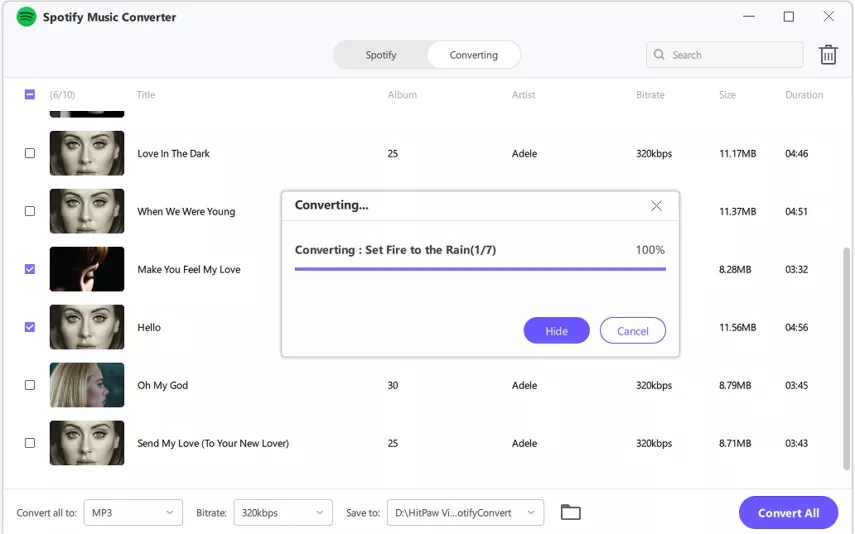This screenshot has width=855, height=534.
Task: Click the trash can delete icon
Action: [x=828, y=55]
